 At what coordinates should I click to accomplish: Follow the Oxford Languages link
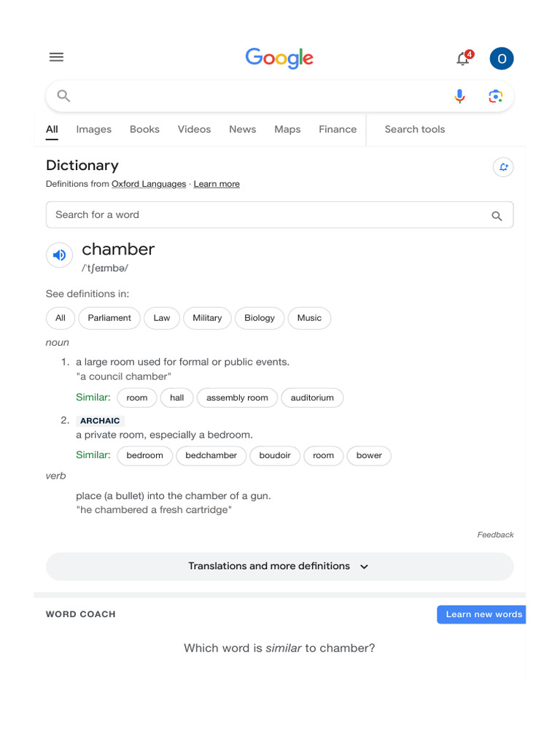(149, 184)
